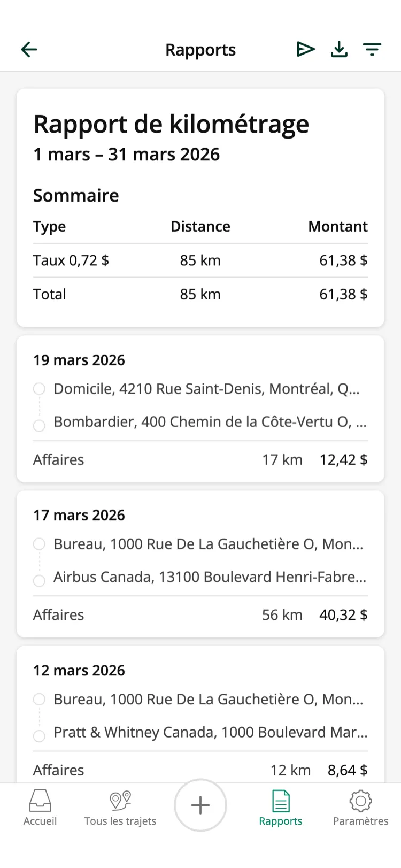Tap the Total summary row
The image size is (401, 868).
point(200,294)
